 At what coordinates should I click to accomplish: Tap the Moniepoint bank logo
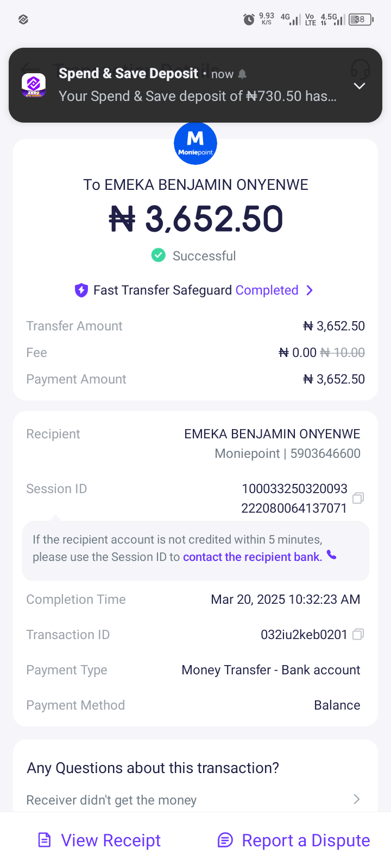tap(195, 143)
